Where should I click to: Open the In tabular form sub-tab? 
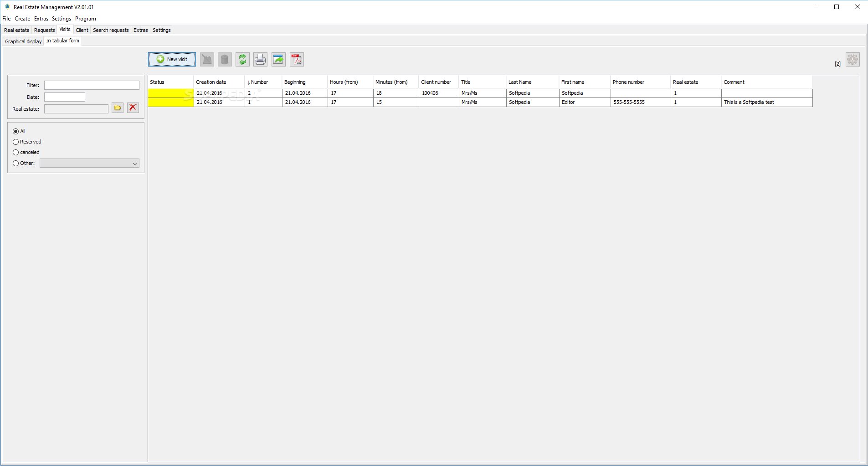[x=63, y=41]
